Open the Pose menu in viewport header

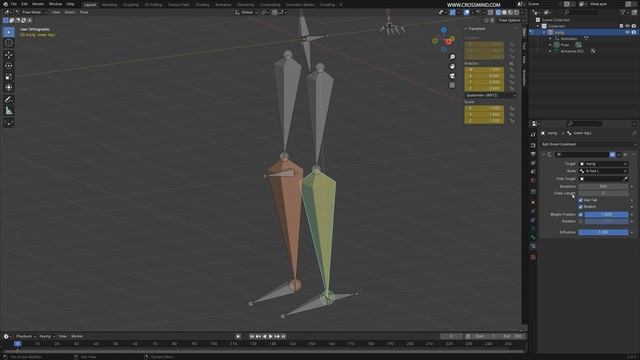[84, 12]
